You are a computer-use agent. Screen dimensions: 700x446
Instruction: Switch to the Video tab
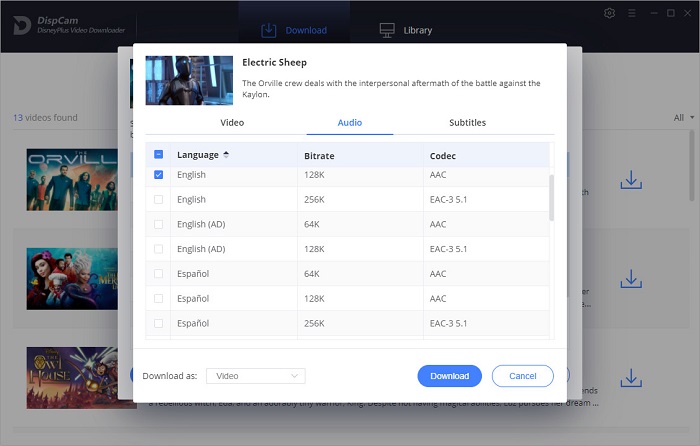[232, 122]
